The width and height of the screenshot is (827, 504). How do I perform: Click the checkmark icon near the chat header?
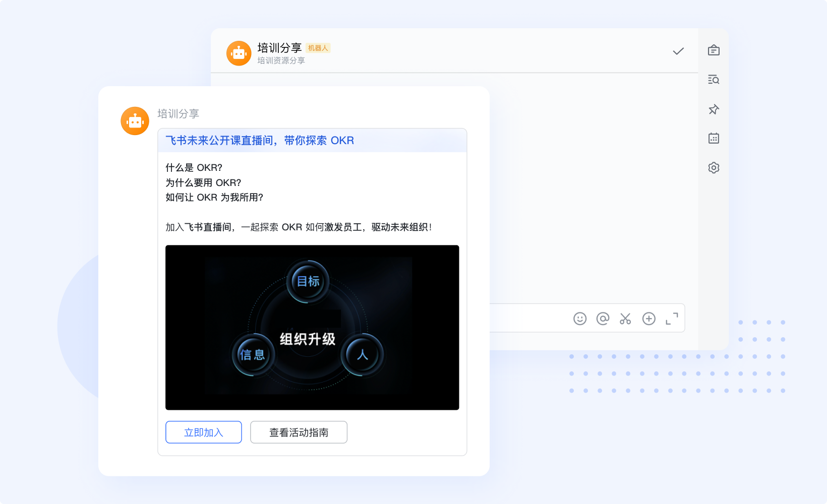tap(678, 51)
